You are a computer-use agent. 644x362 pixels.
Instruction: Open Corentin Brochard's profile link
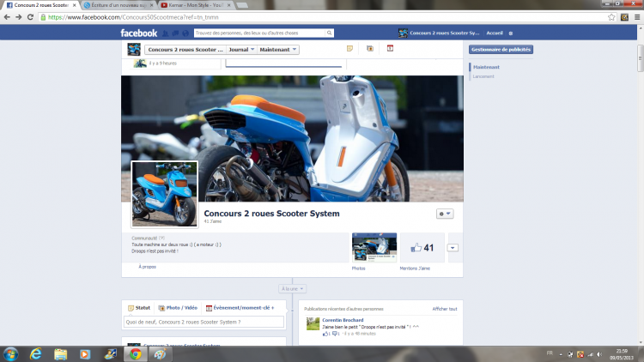(x=343, y=320)
